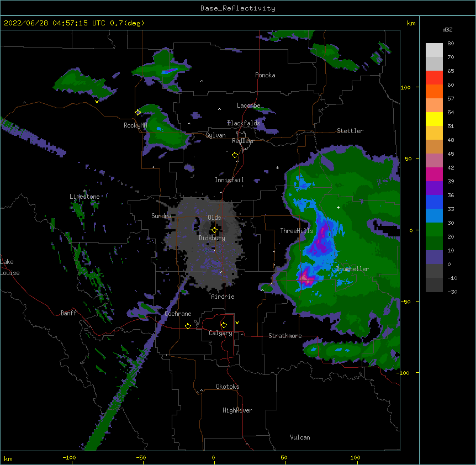
Task: Pick the slate-blue 0-10 dBZ legend swatch
Action: point(434,257)
